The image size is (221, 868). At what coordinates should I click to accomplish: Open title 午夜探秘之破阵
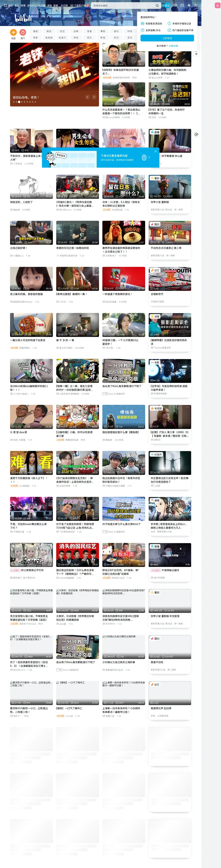(170, 570)
